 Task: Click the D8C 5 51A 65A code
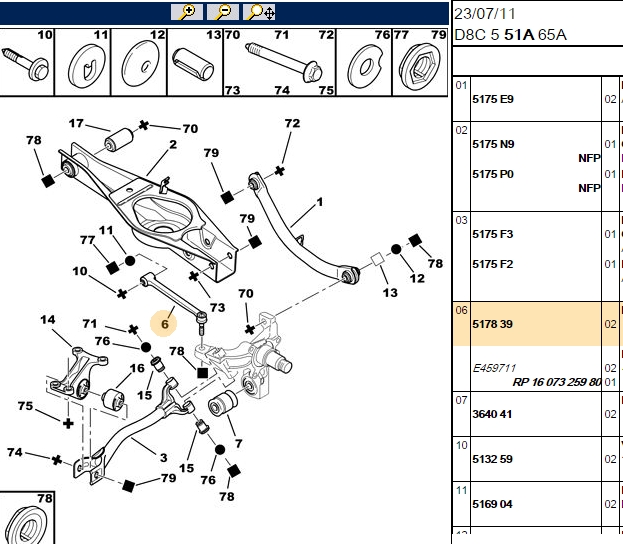pyautogui.click(x=510, y=35)
